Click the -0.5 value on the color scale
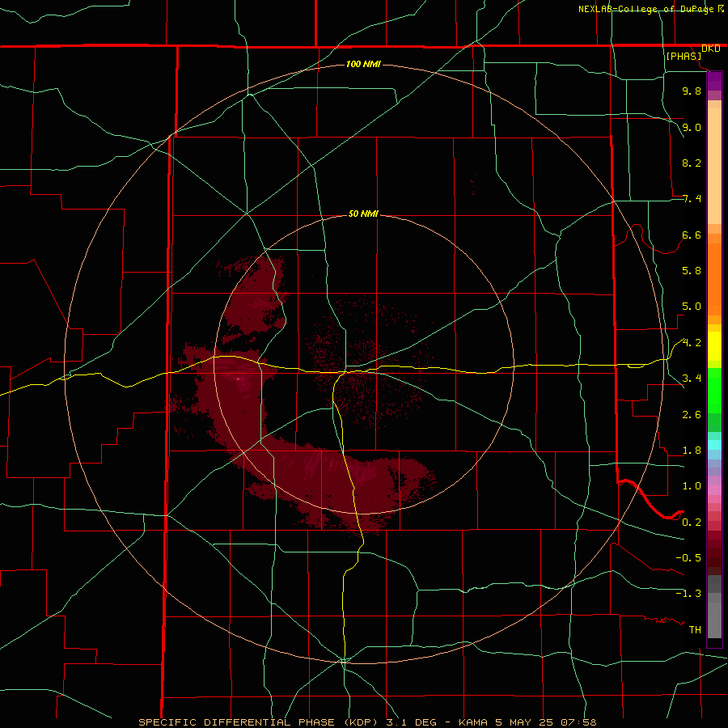 click(688, 558)
